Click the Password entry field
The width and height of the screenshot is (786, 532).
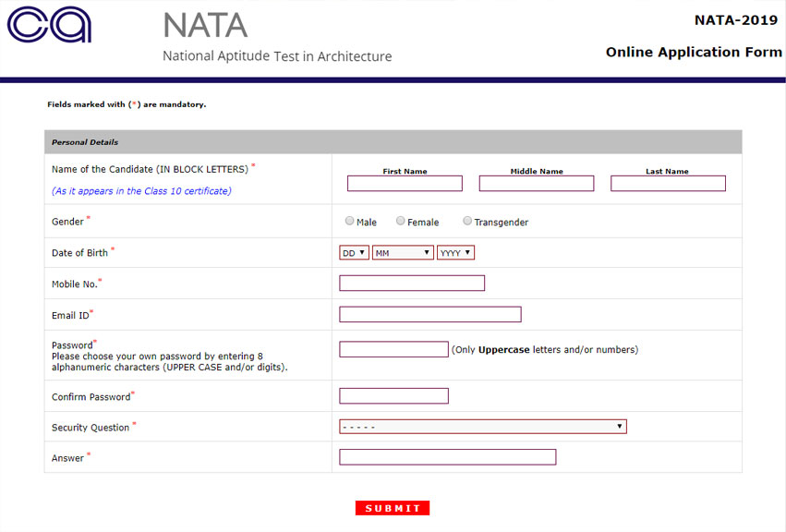coord(393,348)
